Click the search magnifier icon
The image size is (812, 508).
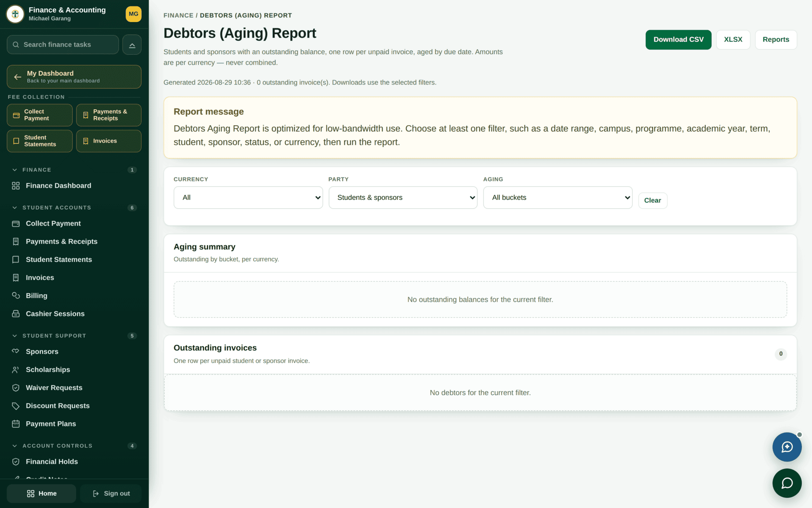16,44
